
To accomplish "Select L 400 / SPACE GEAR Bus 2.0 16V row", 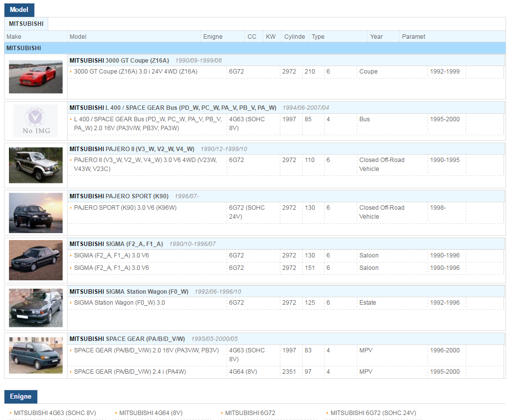I will click(x=286, y=124).
